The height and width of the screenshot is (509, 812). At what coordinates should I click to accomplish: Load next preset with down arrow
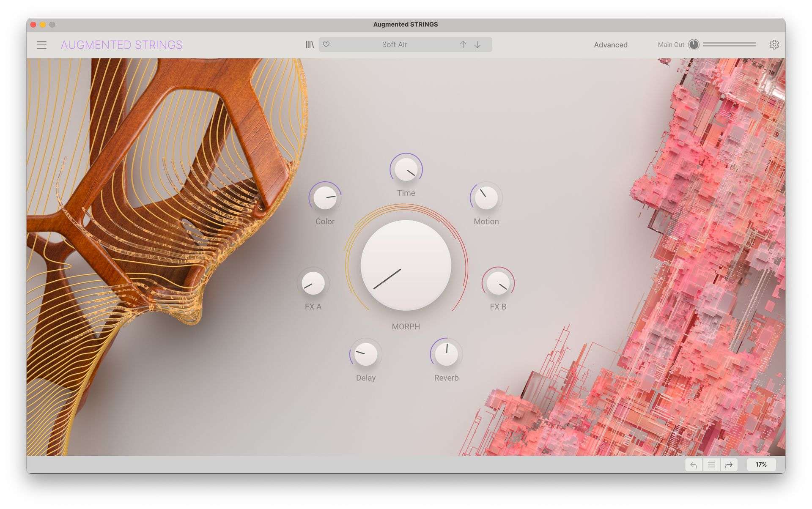477,44
